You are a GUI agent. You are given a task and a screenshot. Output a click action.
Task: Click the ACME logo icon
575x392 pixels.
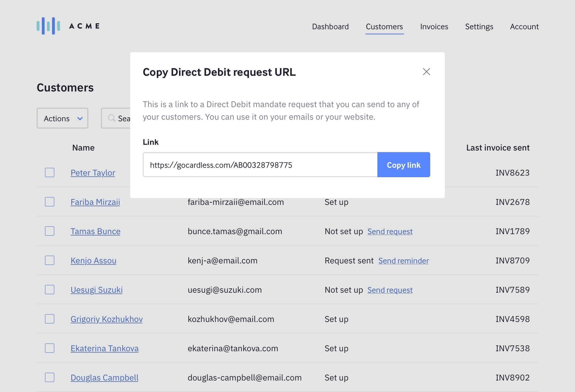pos(48,26)
